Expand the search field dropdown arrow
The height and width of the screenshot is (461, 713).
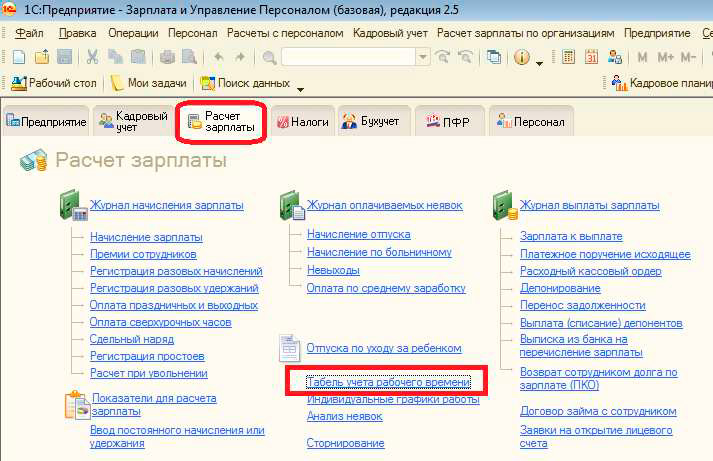click(423, 57)
